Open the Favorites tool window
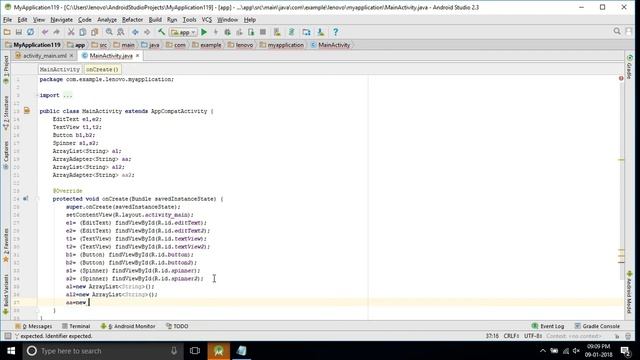Viewport: 640px width, 360px height. 6,245
